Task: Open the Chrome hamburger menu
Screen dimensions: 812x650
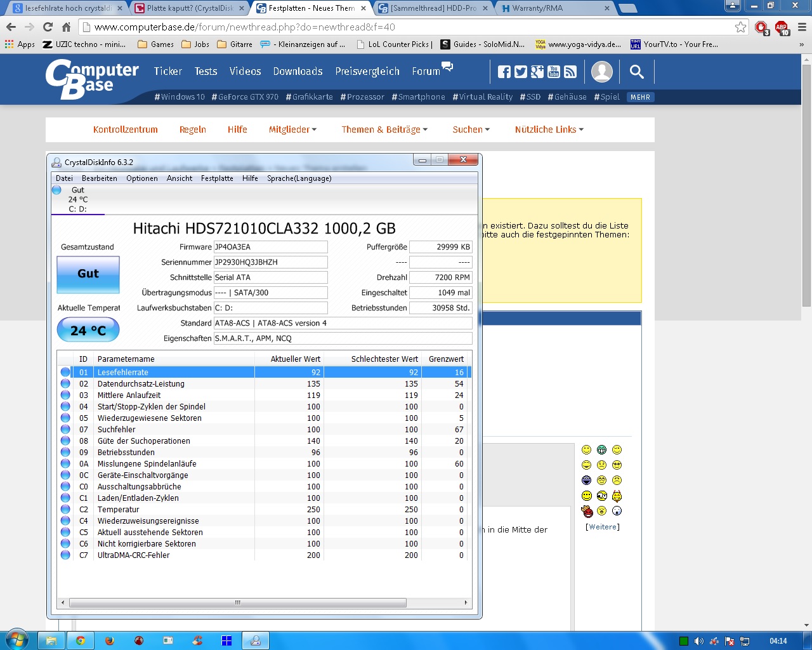Action: [x=802, y=27]
